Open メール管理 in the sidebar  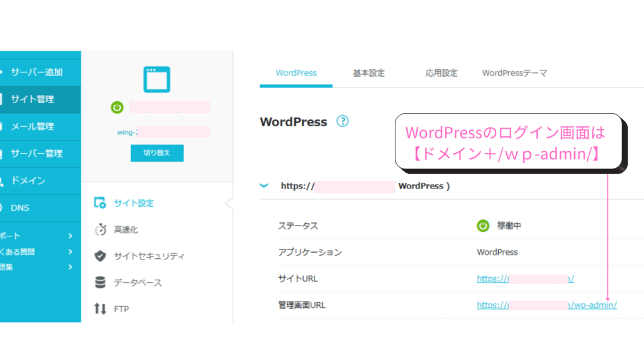33,126
